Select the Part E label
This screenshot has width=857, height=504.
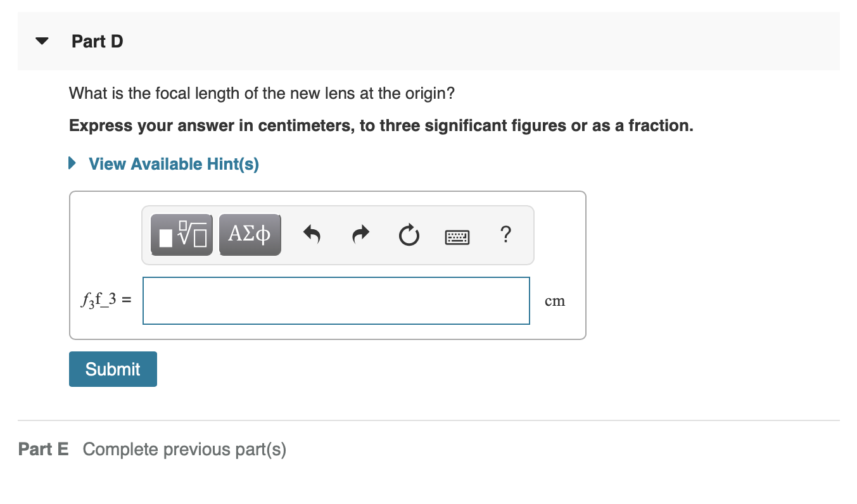(x=44, y=450)
